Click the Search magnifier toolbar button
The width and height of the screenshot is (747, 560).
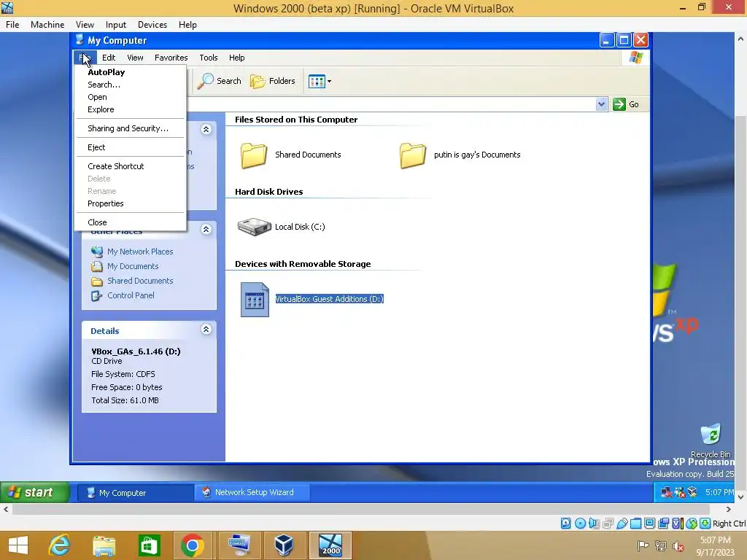click(219, 81)
